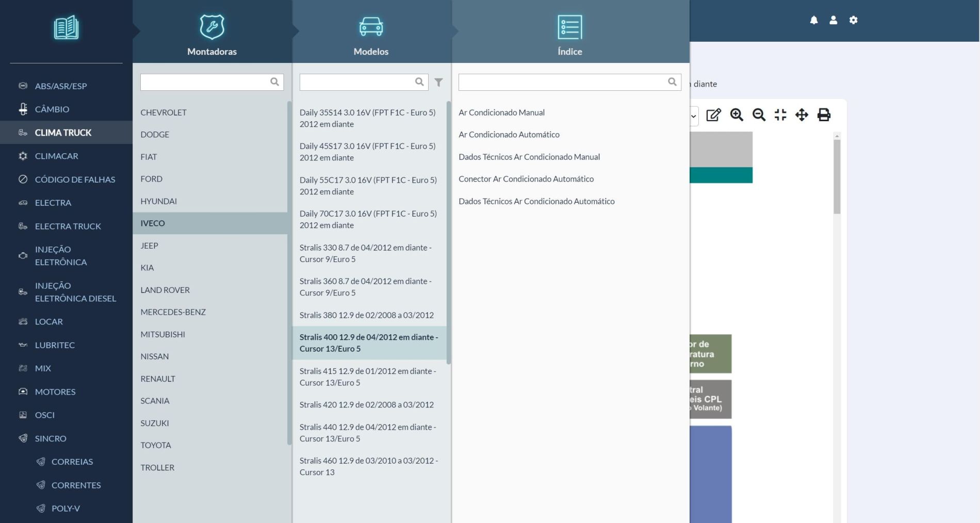Click the print diagram icon
The width and height of the screenshot is (980, 523).
pyautogui.click(x=824, y=115)
